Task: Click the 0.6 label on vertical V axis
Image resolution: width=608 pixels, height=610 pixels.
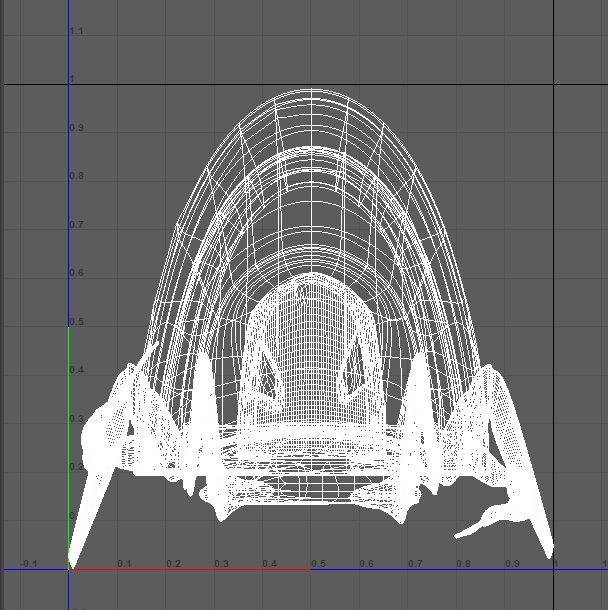Action: 77,273
